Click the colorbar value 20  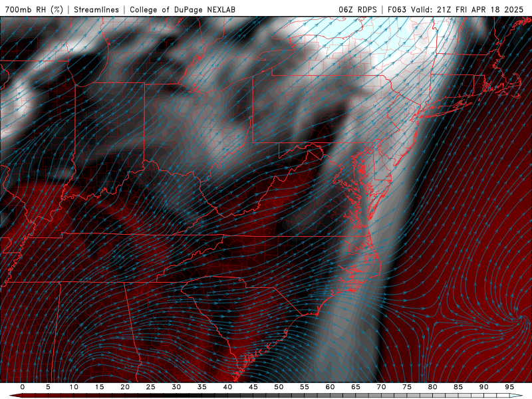125,387
